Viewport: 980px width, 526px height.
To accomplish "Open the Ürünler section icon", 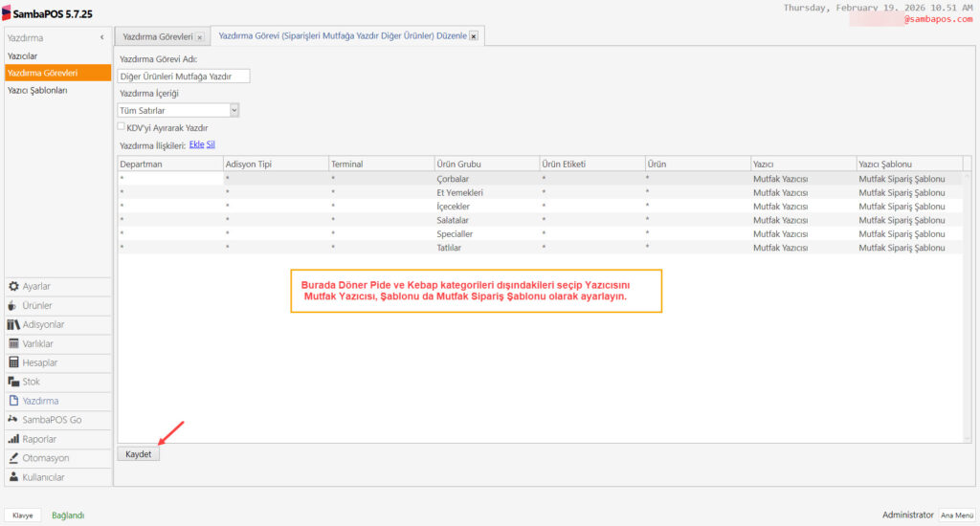I will pyautogui.click(x=14, y=305).
